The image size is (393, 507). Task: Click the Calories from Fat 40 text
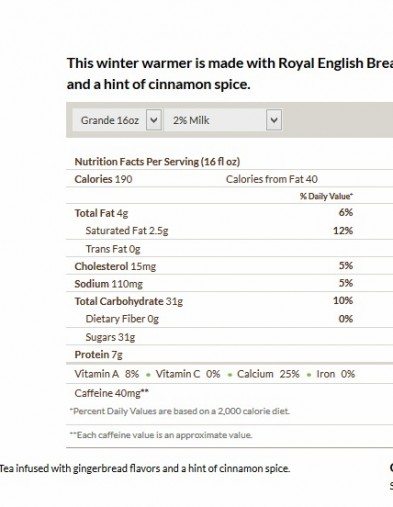(272, 179)
